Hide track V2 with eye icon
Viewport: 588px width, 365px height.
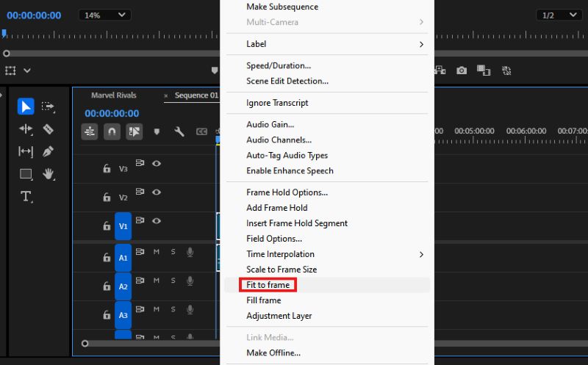click(x=157, y=192)
